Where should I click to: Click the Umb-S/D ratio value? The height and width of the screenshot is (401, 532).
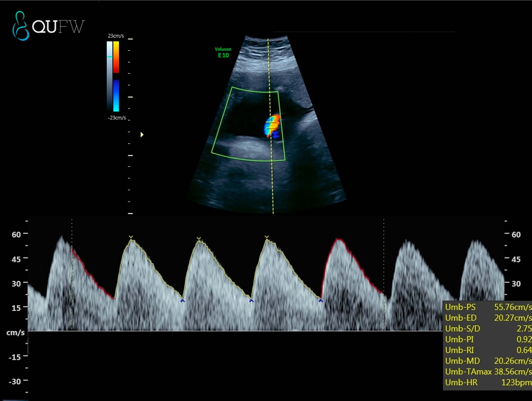tap(524, 328)
